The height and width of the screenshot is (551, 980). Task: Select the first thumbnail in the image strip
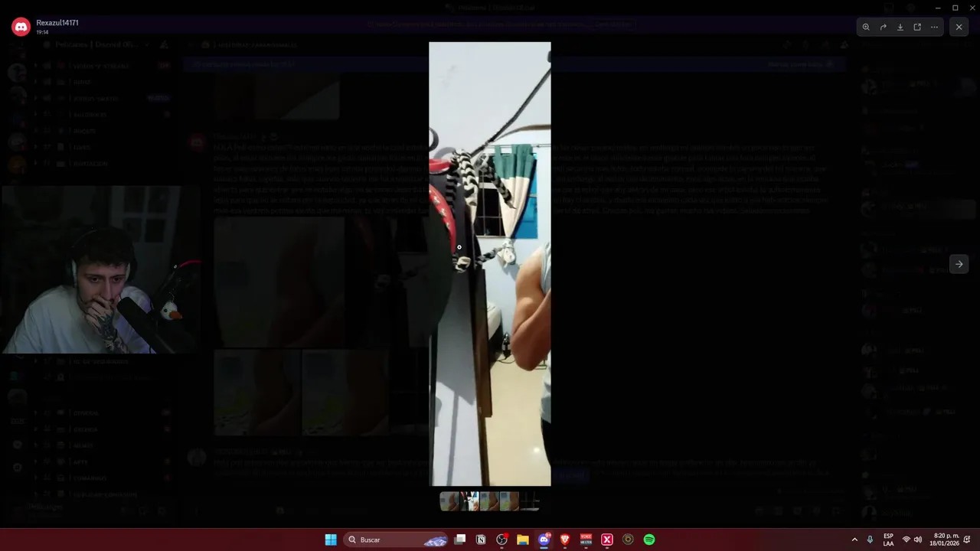pos(449,501)
